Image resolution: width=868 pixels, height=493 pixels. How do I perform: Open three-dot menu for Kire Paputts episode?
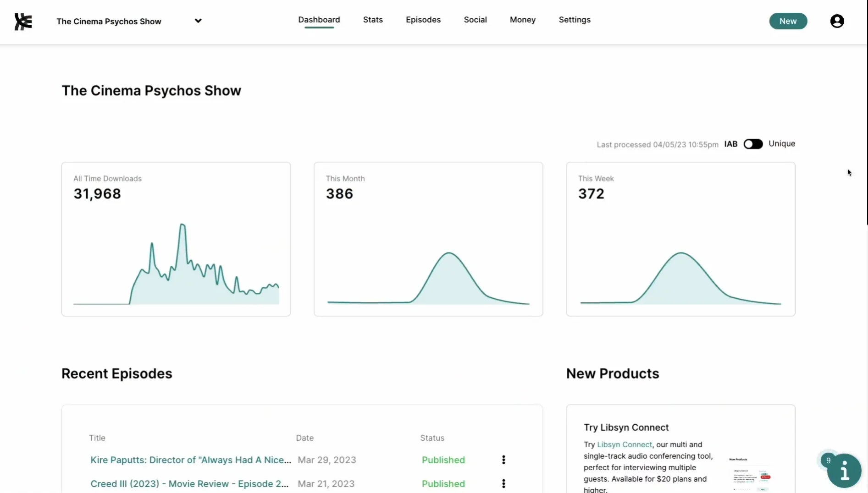[x=503, y=460]
